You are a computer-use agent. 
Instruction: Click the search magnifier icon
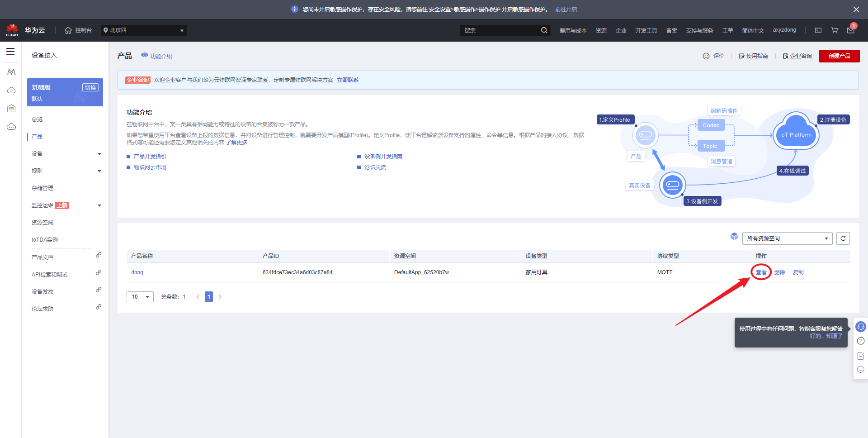pyautogui.click(x=544, y=30)
